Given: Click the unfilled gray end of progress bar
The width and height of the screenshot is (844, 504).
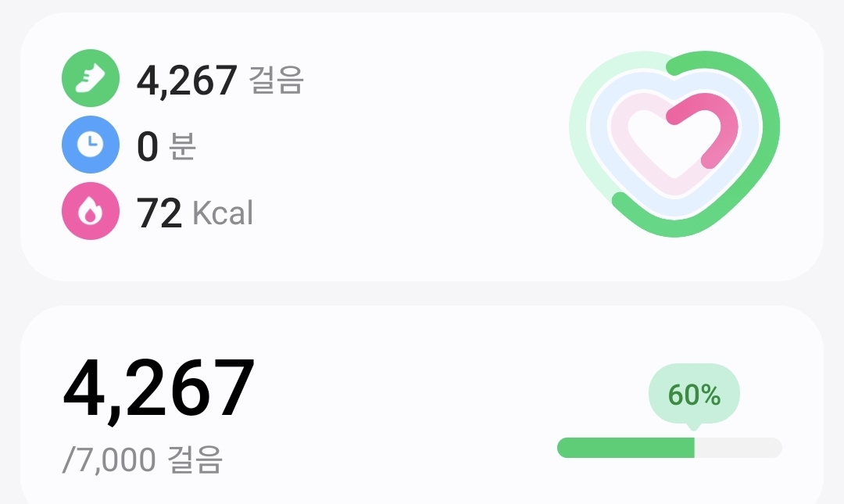Looking at the screenshot, I should (738, 448).
